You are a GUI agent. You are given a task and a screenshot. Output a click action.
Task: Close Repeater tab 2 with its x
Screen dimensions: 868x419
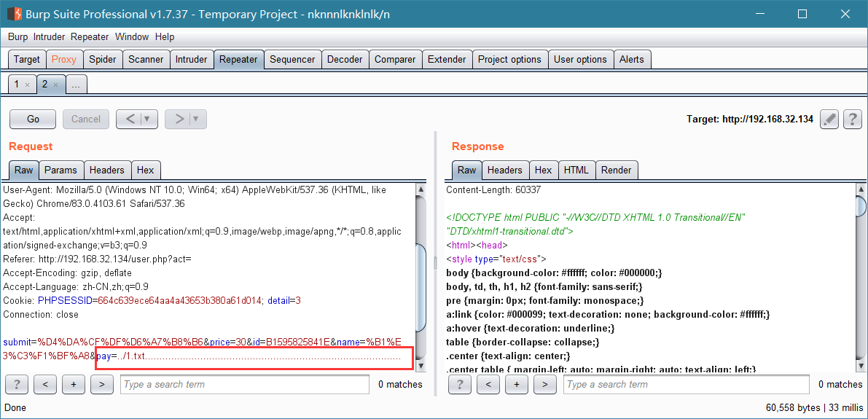tap(55, 85)
